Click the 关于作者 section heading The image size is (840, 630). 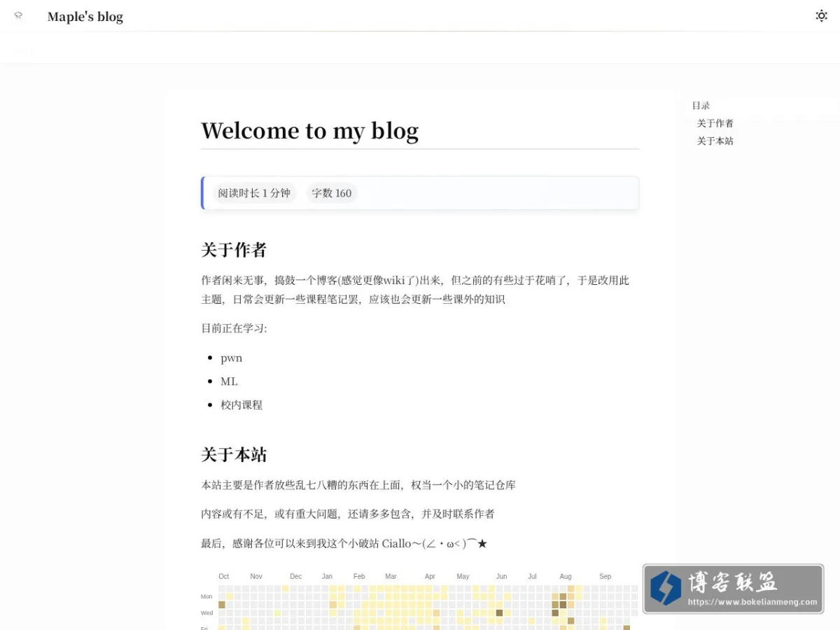pos(234,250)
